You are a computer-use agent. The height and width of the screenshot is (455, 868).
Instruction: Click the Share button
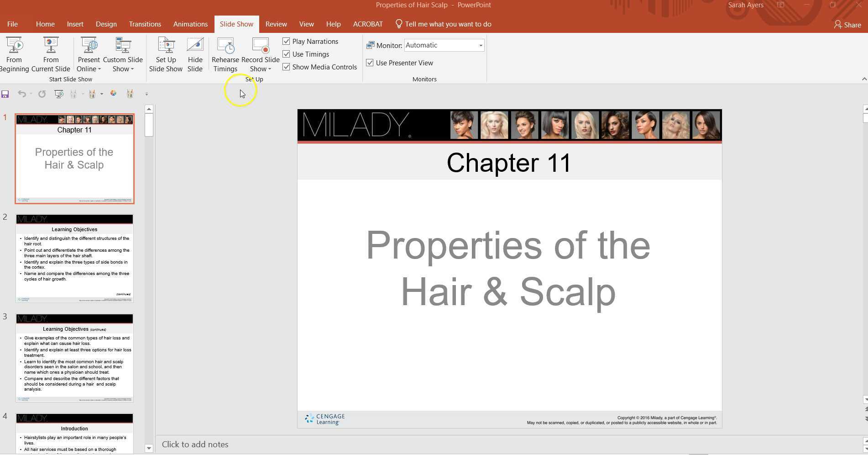[847, 25]
